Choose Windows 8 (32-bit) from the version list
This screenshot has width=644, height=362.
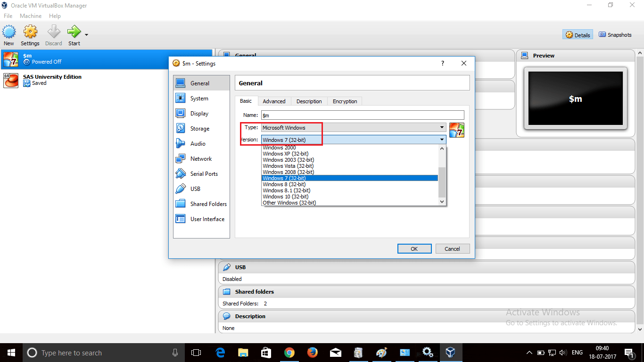[x=350, y=184]
